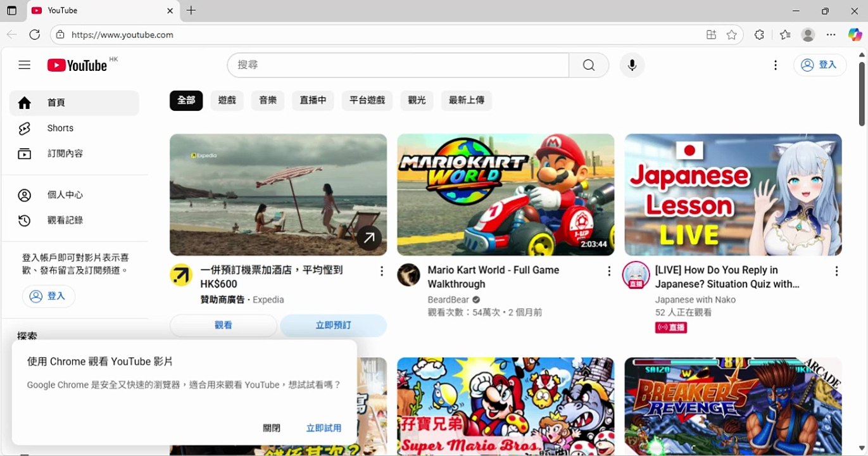This screenshot has height=456, width=868.
Task: Open the Japanese Lesson LIVE thumbnail
Action: [x=733, y=194]
